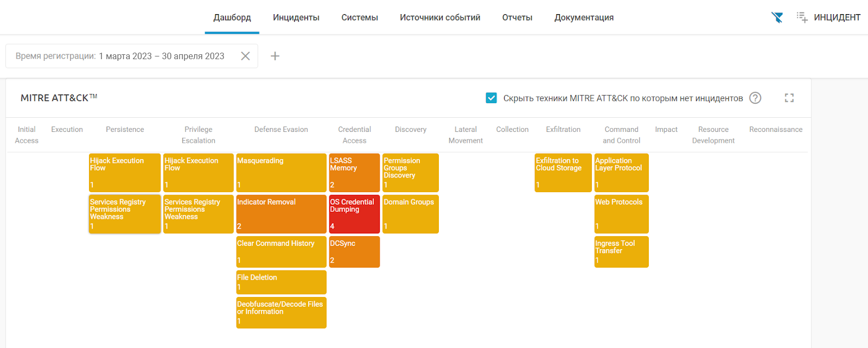Click the add incident list icon

[x=802, y=17]
